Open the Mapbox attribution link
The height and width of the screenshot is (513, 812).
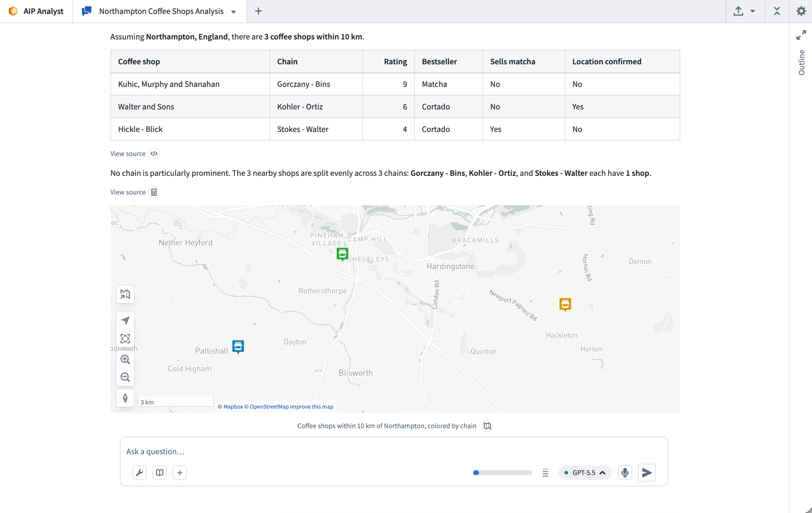coord(230,406)
